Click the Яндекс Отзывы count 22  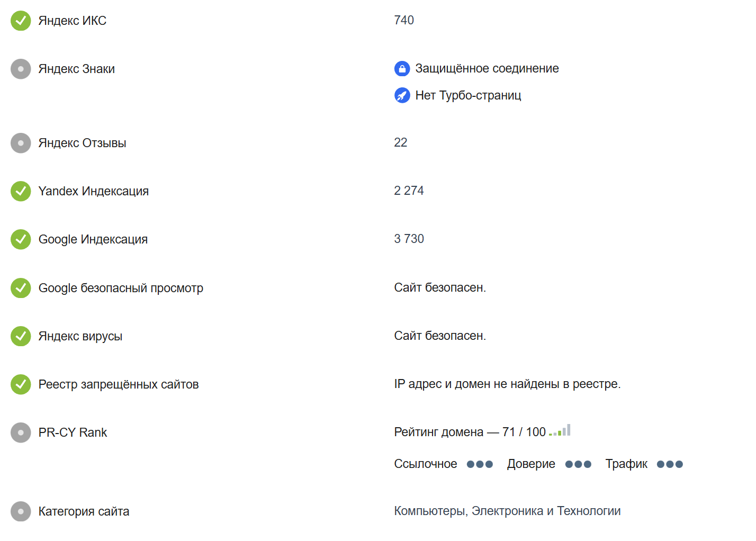point(401,142)
